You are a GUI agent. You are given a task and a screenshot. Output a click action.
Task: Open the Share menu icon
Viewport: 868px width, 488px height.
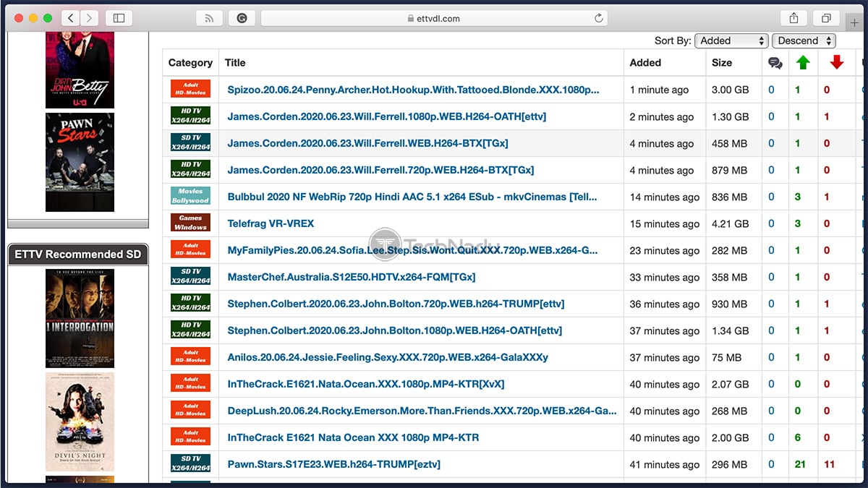point(793,18)
